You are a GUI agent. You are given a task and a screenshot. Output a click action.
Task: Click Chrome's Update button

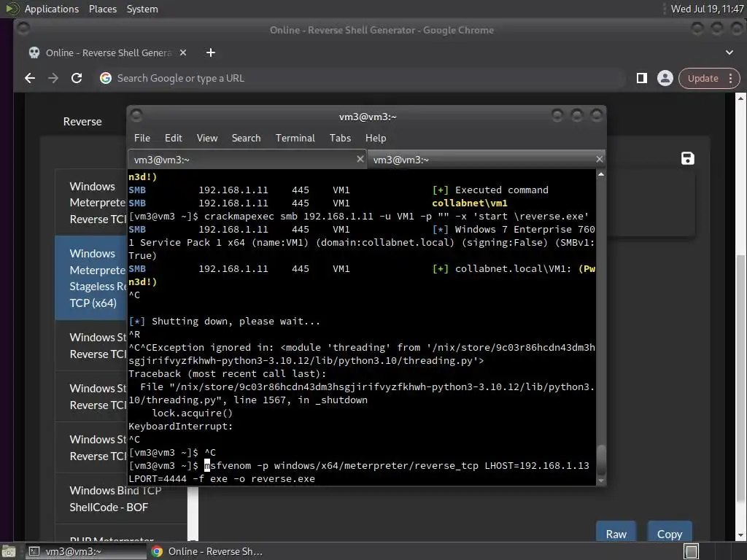coord(703,79)
